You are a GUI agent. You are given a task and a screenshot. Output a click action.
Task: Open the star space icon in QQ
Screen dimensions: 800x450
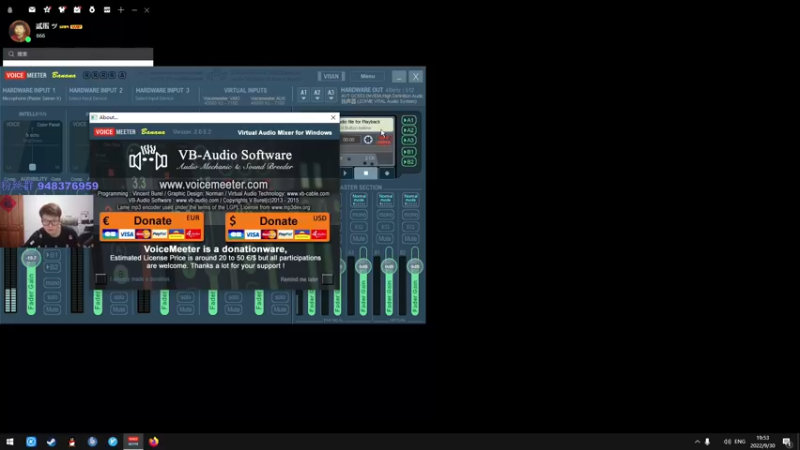tap(47, 10)
